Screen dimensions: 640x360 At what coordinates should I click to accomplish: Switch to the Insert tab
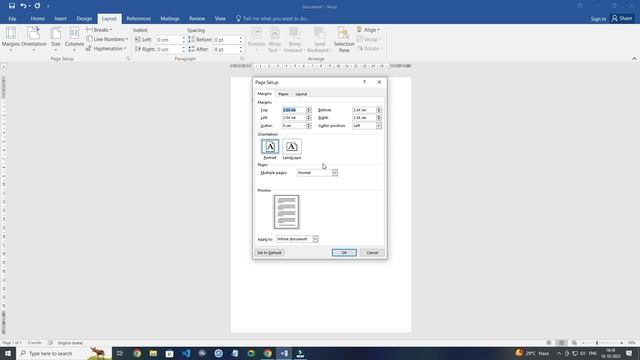(x=60, y=19)
